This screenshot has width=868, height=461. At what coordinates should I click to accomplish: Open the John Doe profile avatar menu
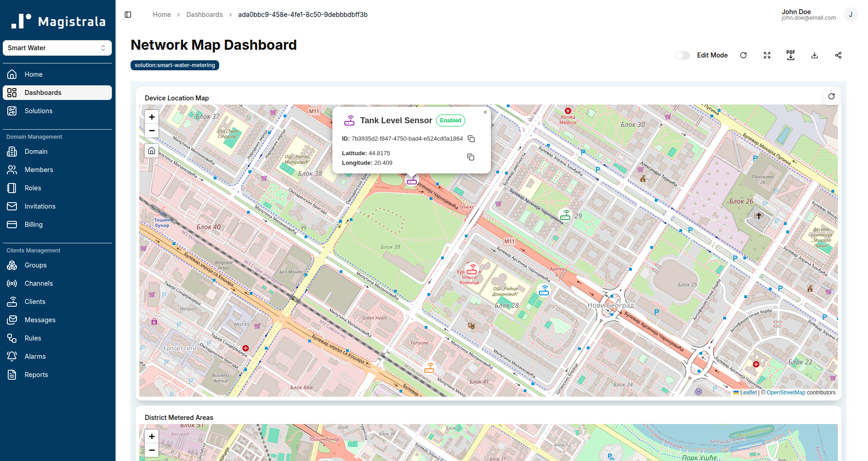point(850,14)
